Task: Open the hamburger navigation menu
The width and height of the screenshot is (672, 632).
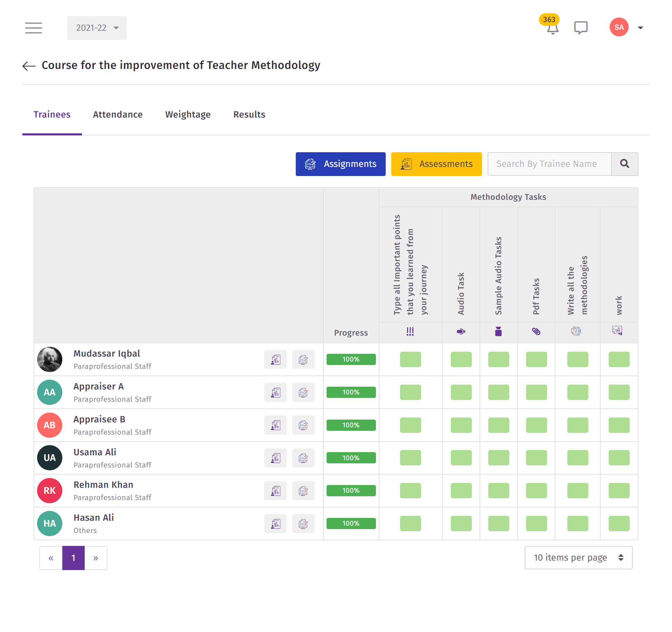Action: coord(34,28)
